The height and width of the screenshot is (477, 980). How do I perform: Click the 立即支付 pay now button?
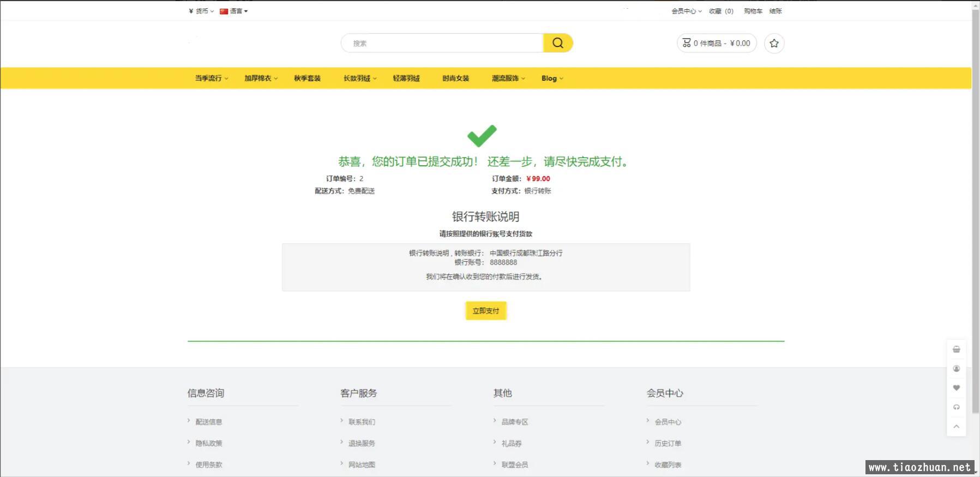coord(486,311)
